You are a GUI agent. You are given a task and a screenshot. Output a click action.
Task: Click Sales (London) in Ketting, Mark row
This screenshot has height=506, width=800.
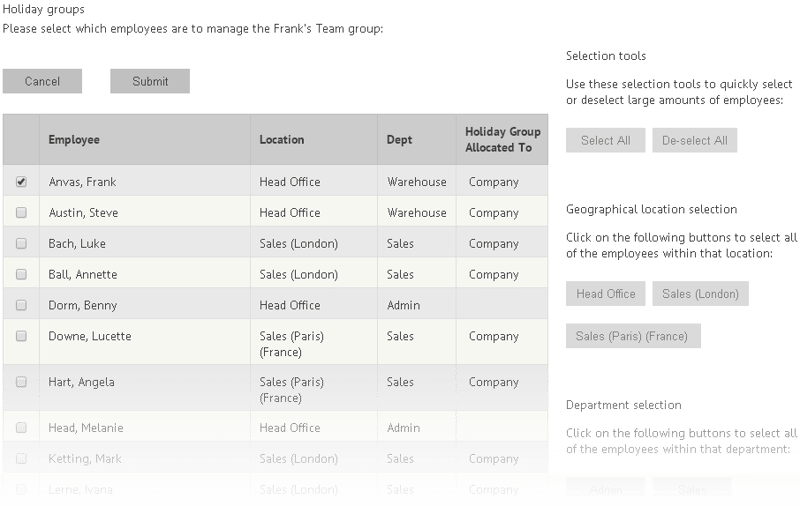pos(298,459)
